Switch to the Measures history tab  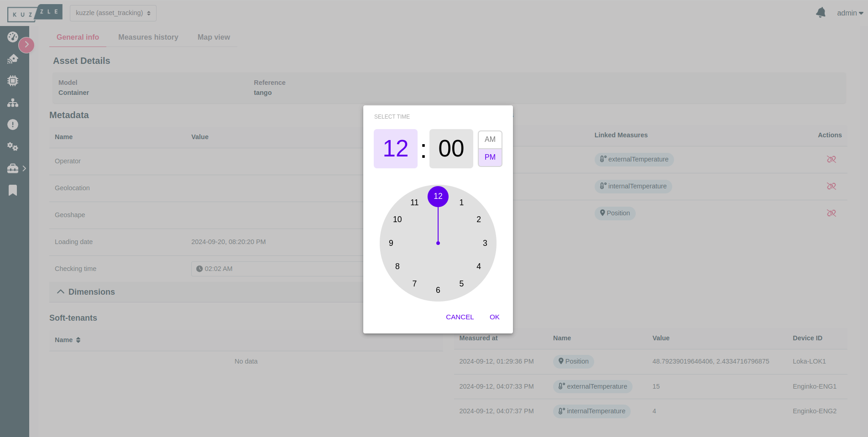click(x=148, y=37)
